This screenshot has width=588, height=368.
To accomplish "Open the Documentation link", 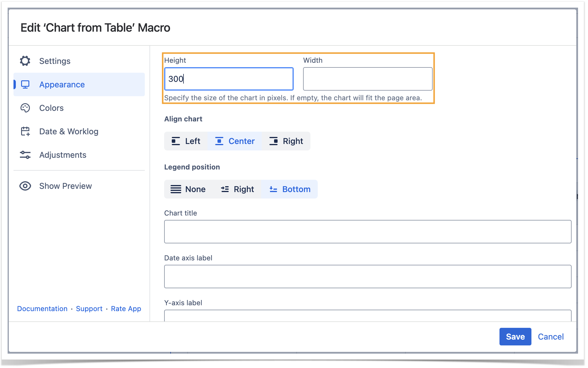I will [42, 309].
